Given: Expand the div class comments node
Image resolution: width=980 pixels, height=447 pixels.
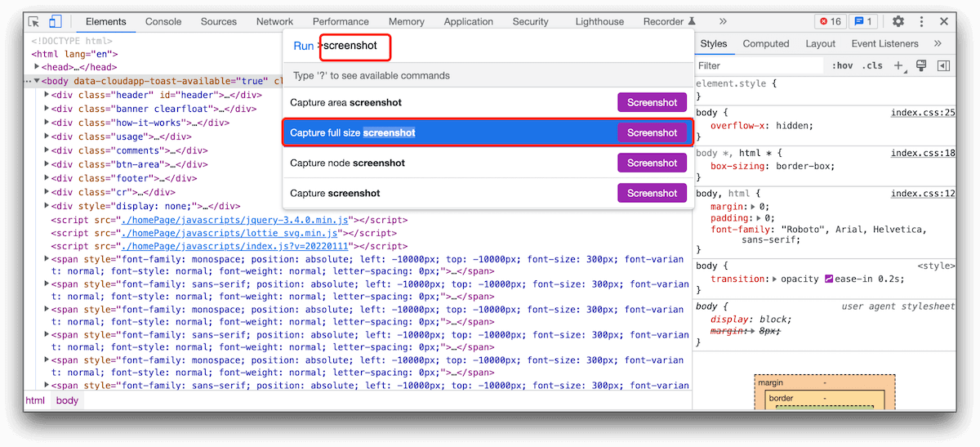Looking at the screenshot, I should (47, 150).
